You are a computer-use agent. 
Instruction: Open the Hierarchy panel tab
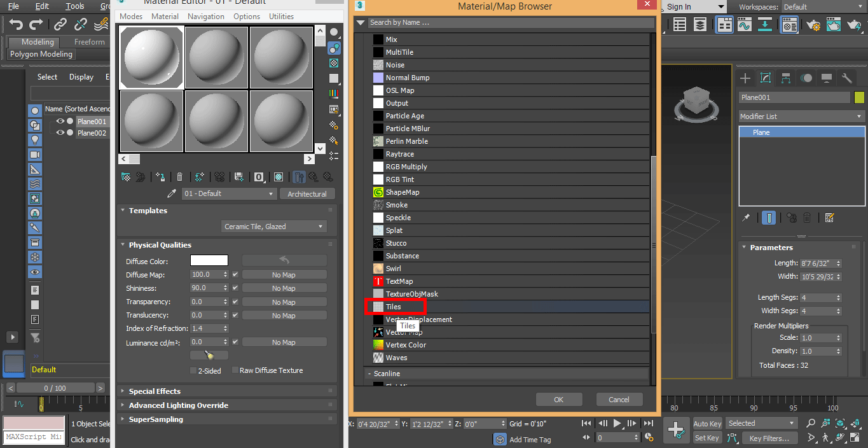click(x=786, y=78)
